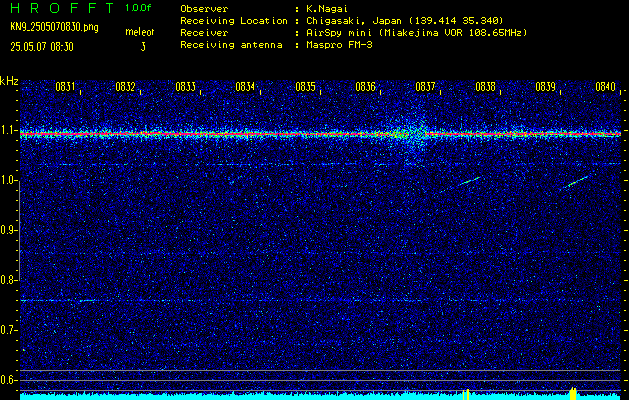
Task: Click the kHz axis unit label
Action: click(x=9, y=81)
